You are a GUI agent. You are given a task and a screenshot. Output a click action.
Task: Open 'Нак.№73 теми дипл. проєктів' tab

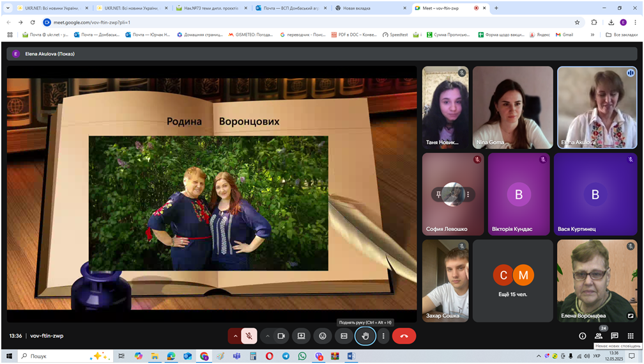click(211, 8)
